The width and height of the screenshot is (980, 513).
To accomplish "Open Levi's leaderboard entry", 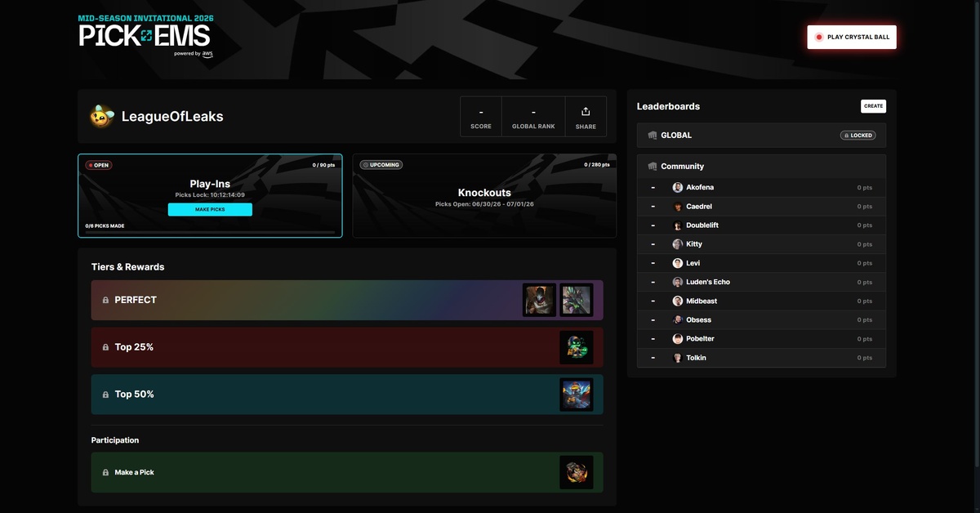I will point(761,263).
